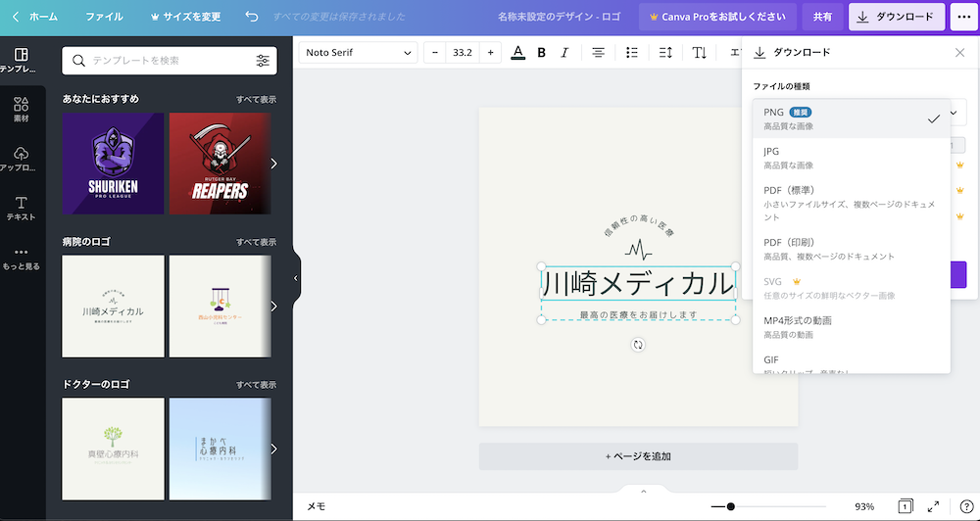Open the ファイル menu
The image size is (980, 521).
(104, 17)
